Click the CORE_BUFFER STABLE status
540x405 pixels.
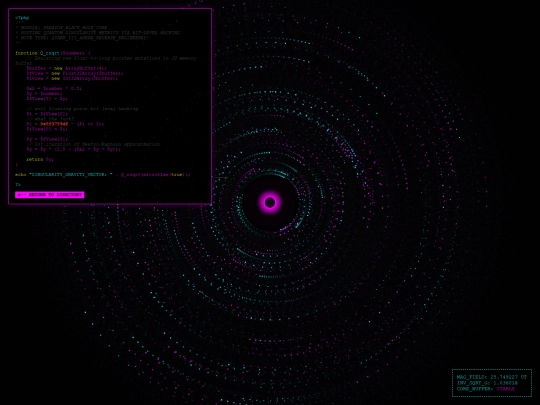(x=486, y=389)
